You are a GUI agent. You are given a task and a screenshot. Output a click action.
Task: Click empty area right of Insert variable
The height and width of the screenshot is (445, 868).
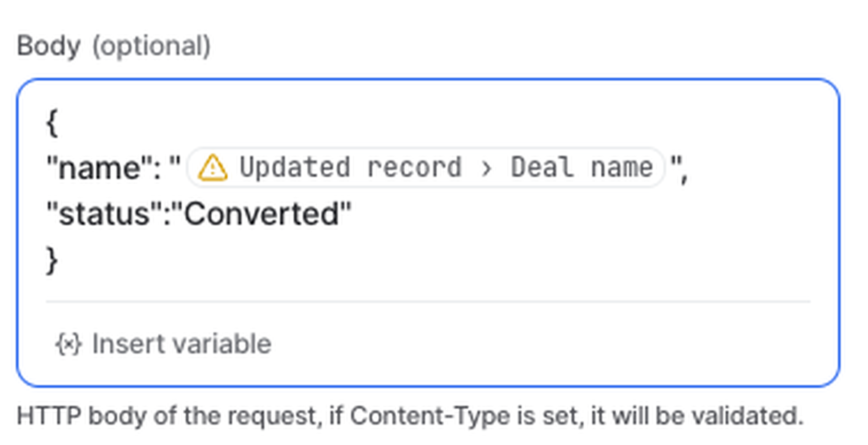click(539, 344)
